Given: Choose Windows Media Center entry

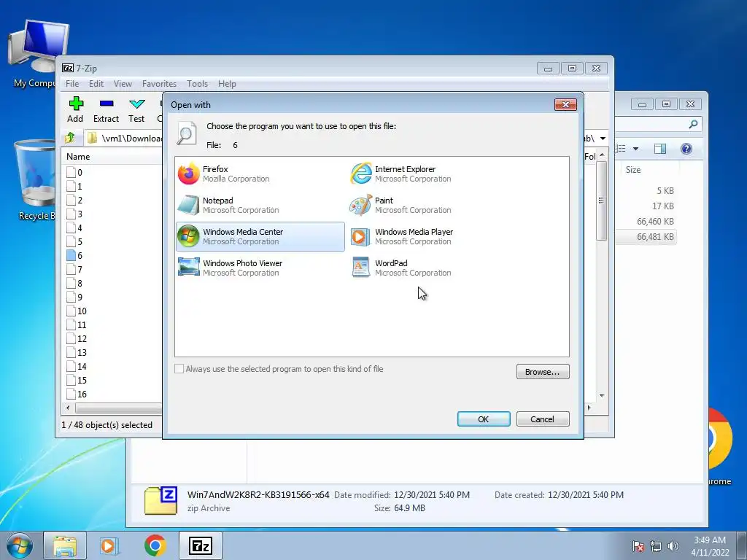Looking at the screenshot, I should tap(260, 237).
